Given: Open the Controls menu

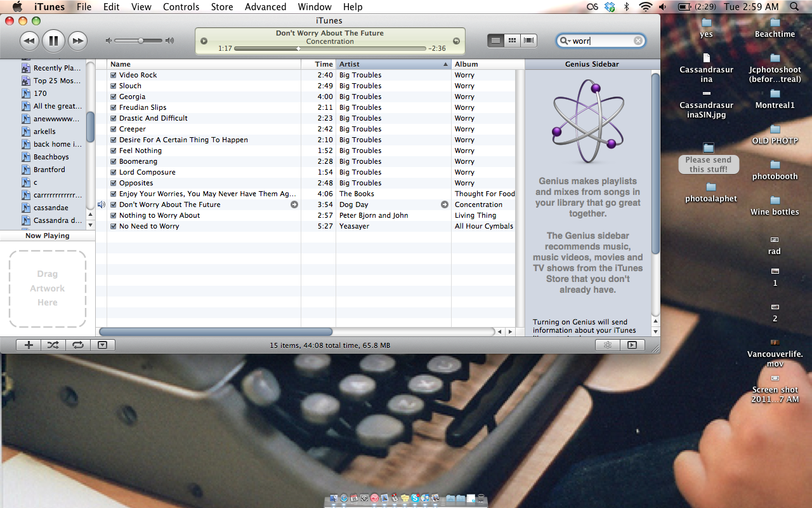Looking at the screenshot, I should point(181,7).
